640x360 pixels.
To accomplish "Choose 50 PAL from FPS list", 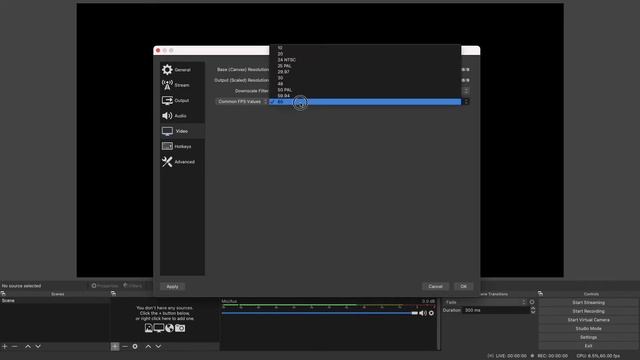I will (x=365, y=90).
